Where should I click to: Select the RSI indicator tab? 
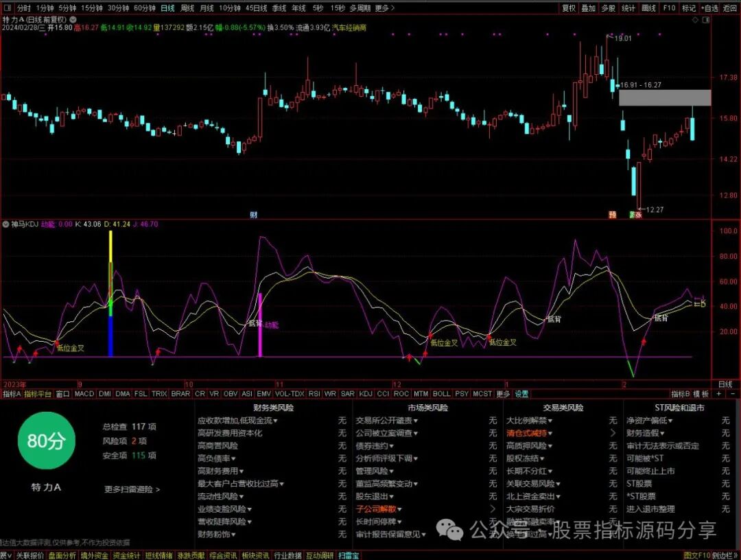click(x=314, y=394)
